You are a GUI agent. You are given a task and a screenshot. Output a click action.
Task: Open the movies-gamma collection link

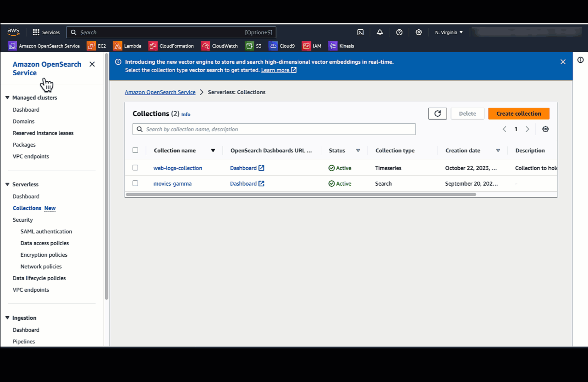[x=173, y=184]
